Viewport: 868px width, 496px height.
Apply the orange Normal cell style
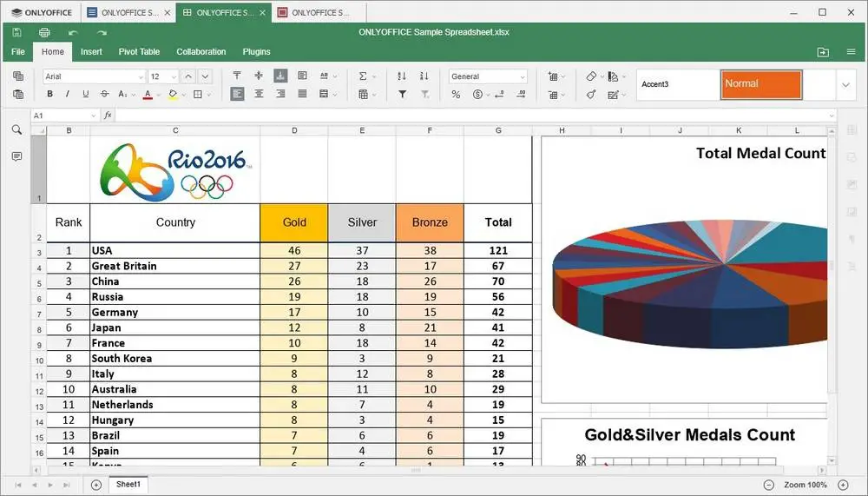tap(761, 85)
